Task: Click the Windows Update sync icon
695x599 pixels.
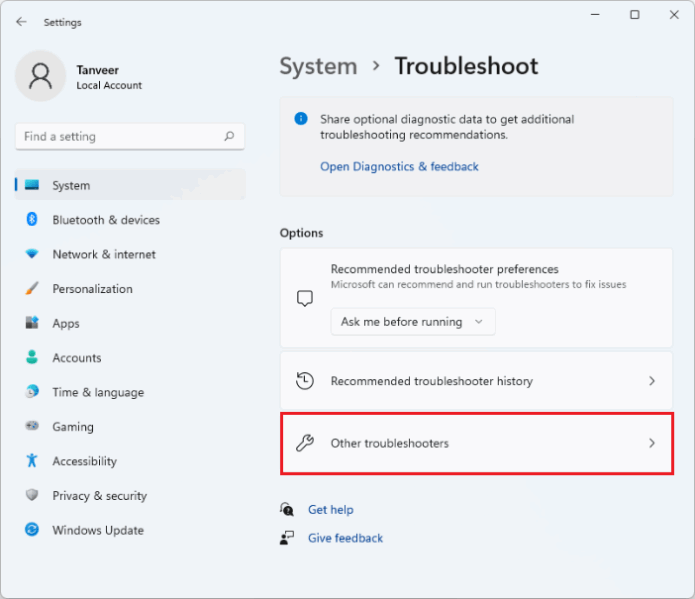Action: (32, 529)
